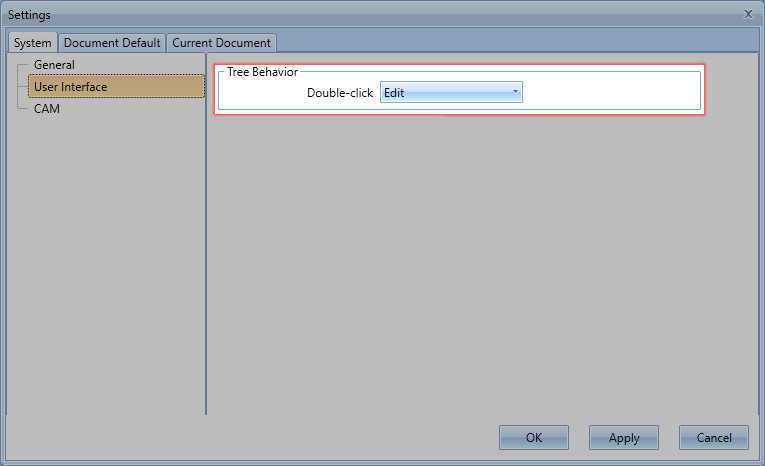Open the Document Default tab
The height and width of the screenshot is (466, 765).
tap(112, 43)
